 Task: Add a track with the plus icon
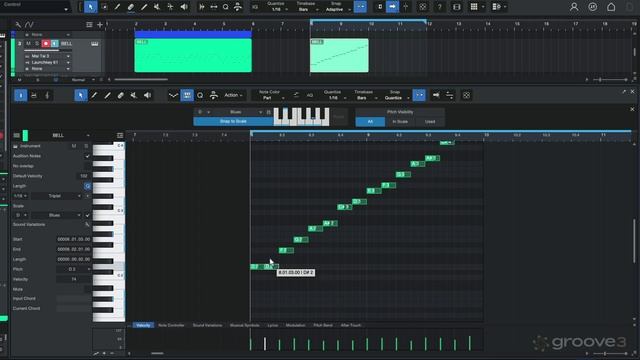100,25
